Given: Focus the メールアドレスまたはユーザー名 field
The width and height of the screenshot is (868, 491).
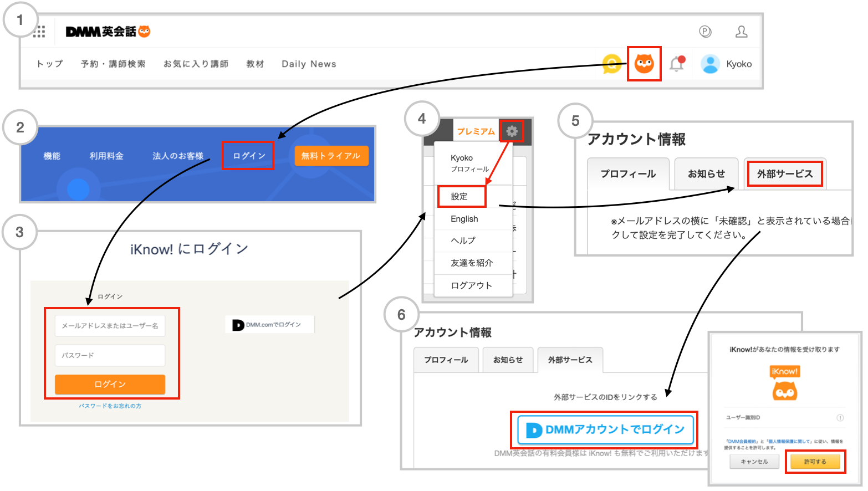Looking at the screenshot, I should pos(110,326).
